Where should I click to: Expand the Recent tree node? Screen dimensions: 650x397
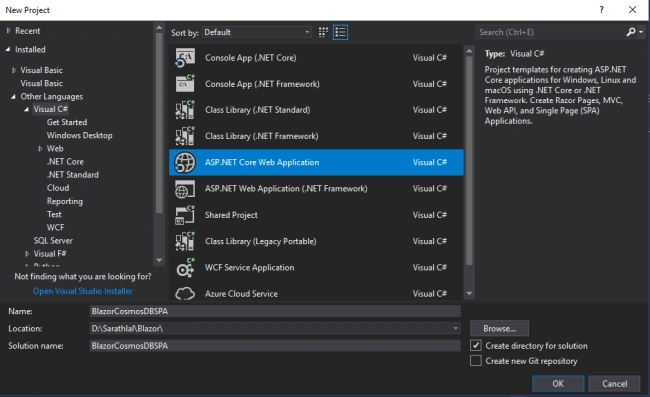[8, 31]
